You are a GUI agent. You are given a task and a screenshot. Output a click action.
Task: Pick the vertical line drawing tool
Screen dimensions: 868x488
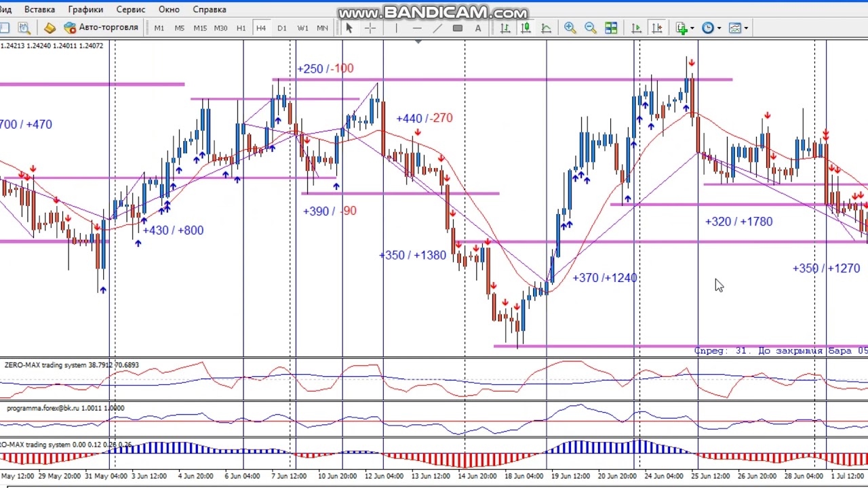[x=396, y=28]
